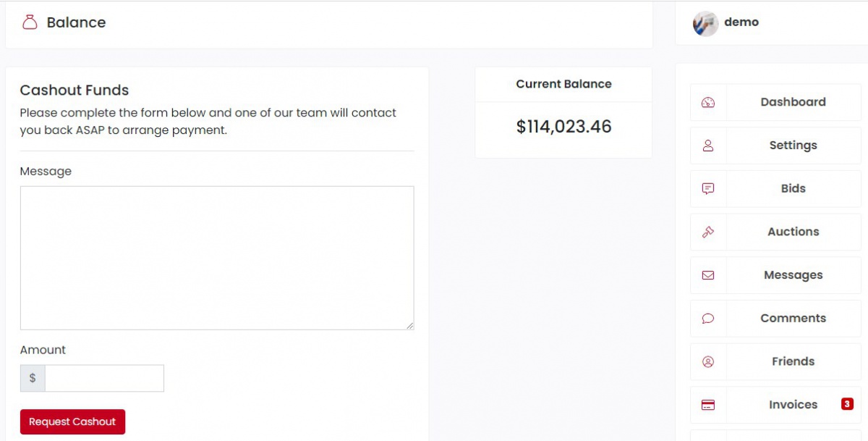Screen dimensions: 868x441
Task: Click into the Amount input field
Action: coord(104,378)
